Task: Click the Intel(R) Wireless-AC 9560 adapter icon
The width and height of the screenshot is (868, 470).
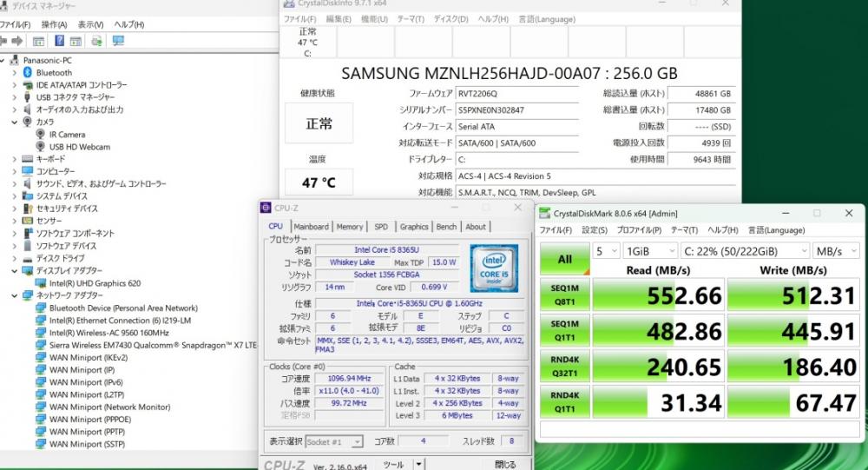Action: (41, 333)
